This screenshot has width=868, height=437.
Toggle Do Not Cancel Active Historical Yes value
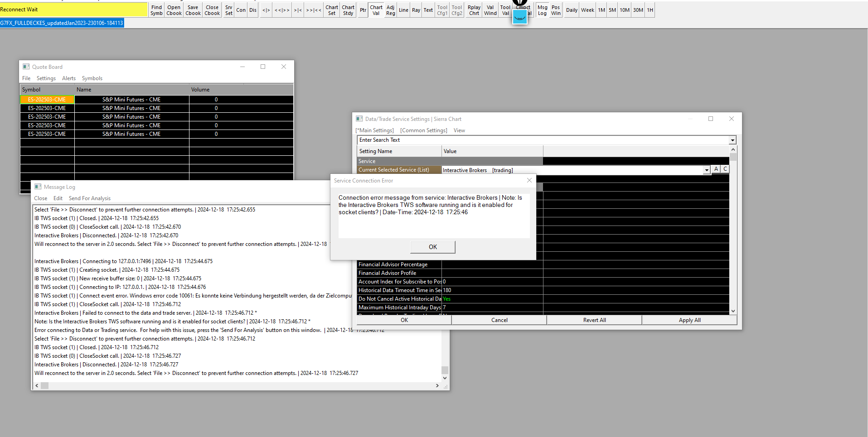447,299
